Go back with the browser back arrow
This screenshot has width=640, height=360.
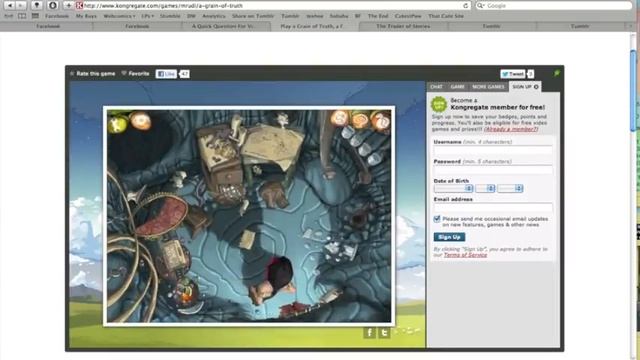pos(10,5)
